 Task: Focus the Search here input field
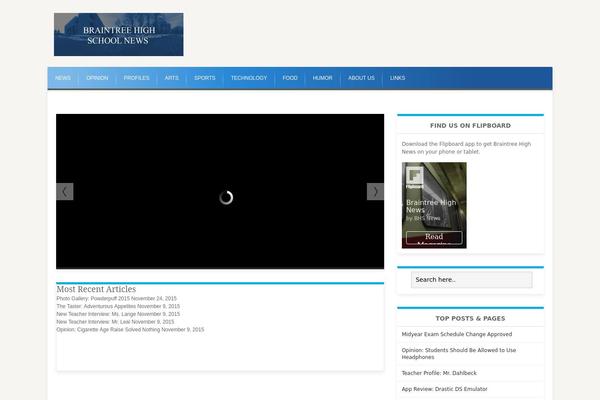pos(471,280)
